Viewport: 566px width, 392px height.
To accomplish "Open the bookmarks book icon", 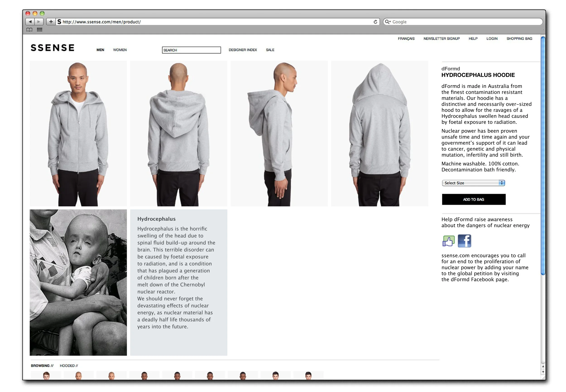I will (29, 30).
